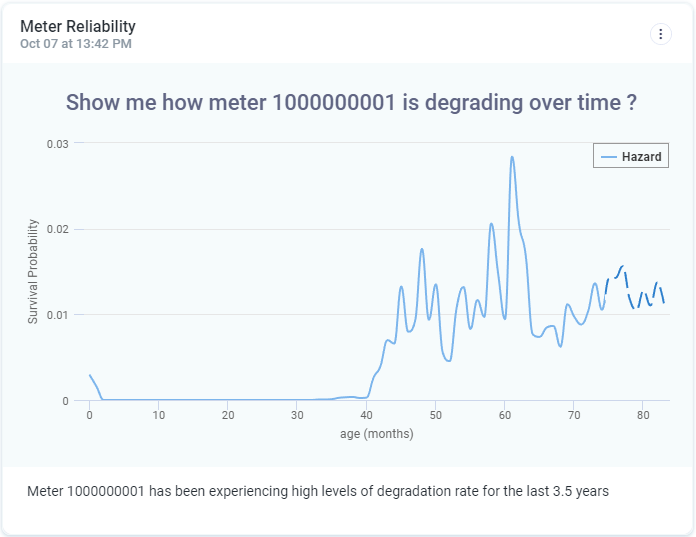Click the Oct 07 timestamp text
This screenshot has height=537, width=696.
pyautogui.click(x=76, y=44)
